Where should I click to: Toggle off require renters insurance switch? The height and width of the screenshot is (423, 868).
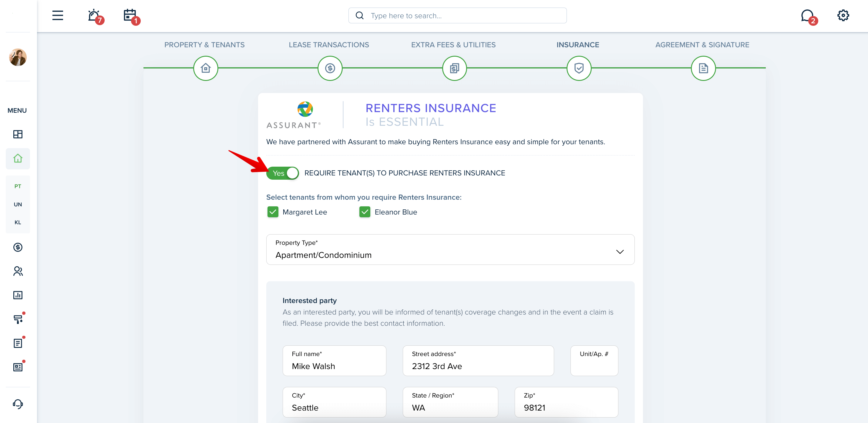tap(282, 173)
